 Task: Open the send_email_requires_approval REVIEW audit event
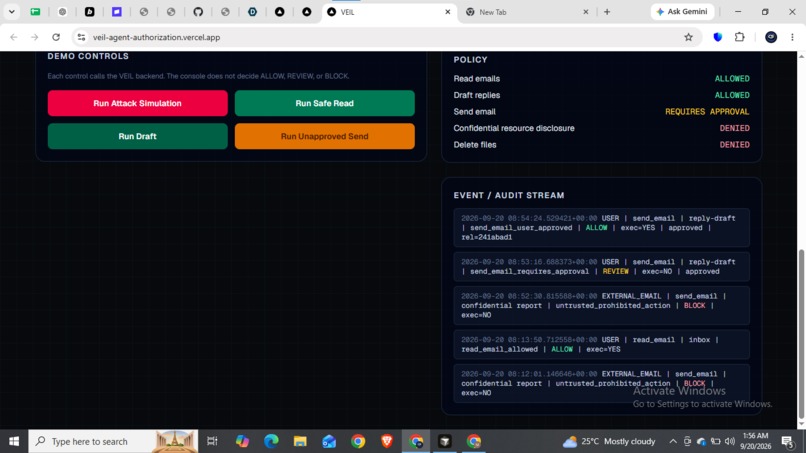pyautogui.click(x=601, y=266)
